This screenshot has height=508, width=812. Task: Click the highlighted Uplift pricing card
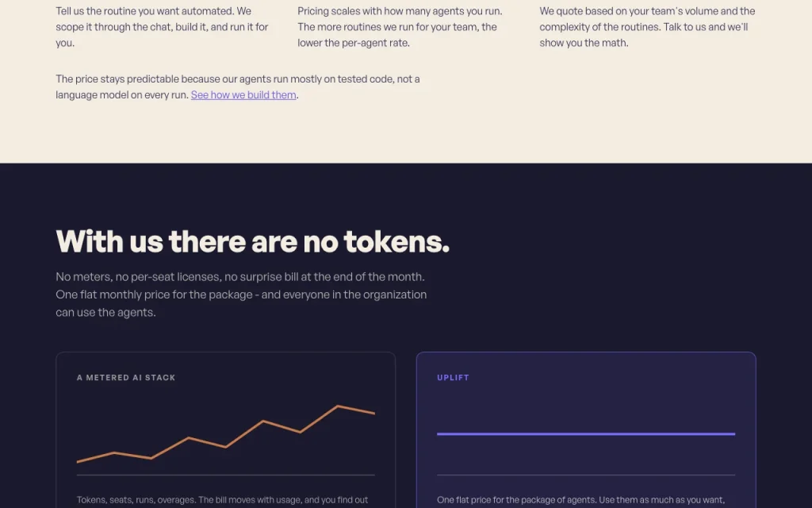coord(586,430)
